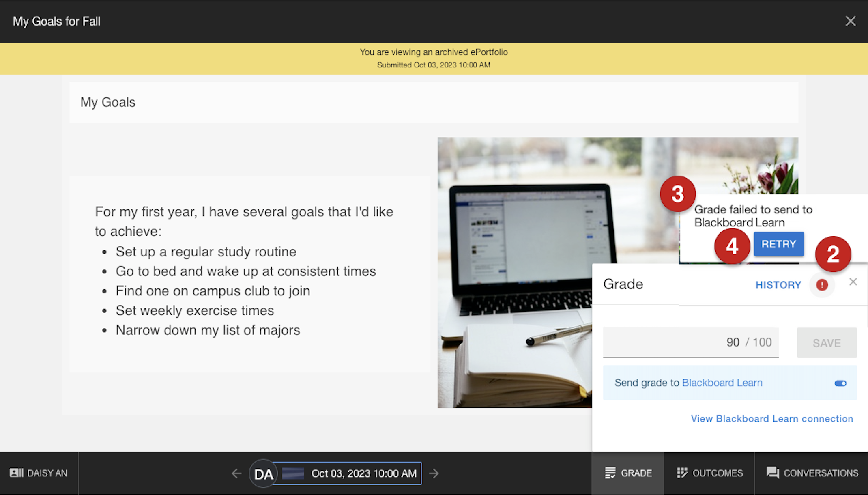
Task: Click the archived ePortfolio banner text
Action: (434, 52)
